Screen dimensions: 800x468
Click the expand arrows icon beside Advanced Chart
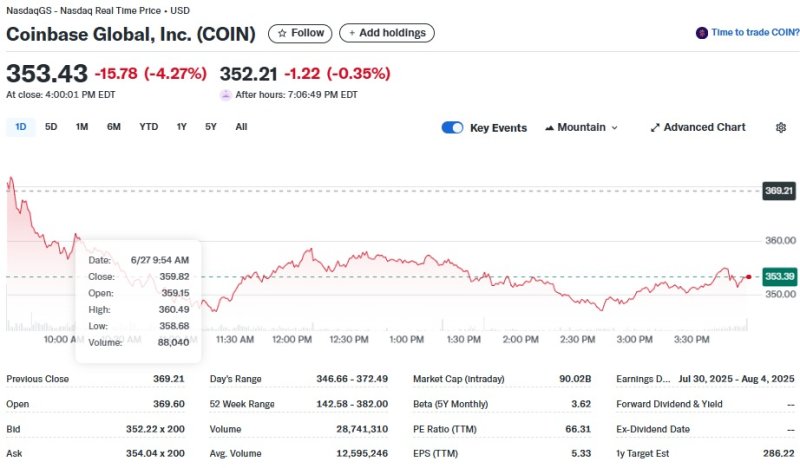pos(655,128)
